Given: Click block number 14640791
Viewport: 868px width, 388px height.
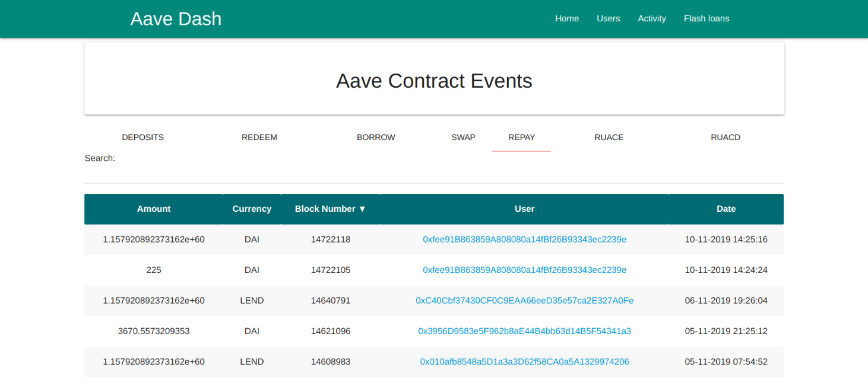Looking at the screenshot, I should point(331,301).
